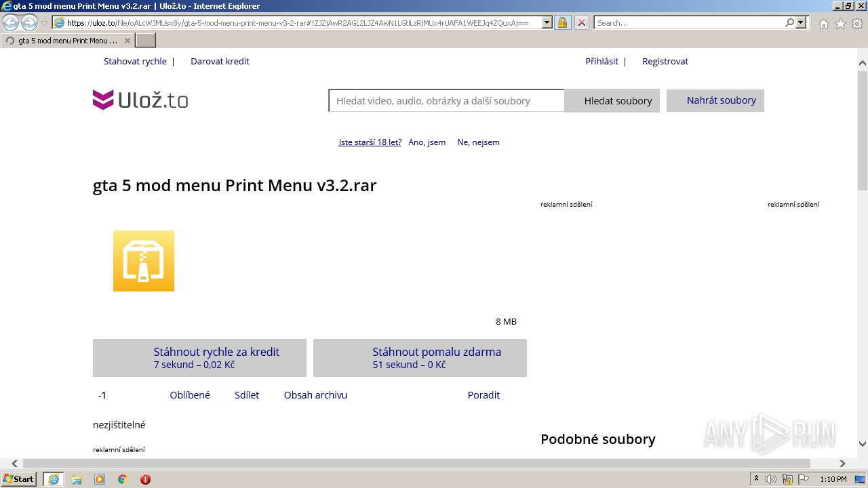This screenshot has height=488, width=868.
Task: Click Stáhnout rychle za kredit button
Action: [199, 358]
